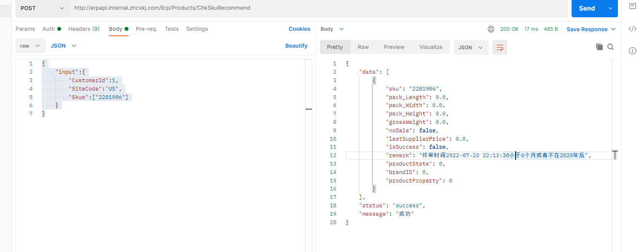The width and height of the screenshot is (644, 252).
Task: Open the request body JSON language dropdown
Action: pyautogui.click(x=64, y=46)
